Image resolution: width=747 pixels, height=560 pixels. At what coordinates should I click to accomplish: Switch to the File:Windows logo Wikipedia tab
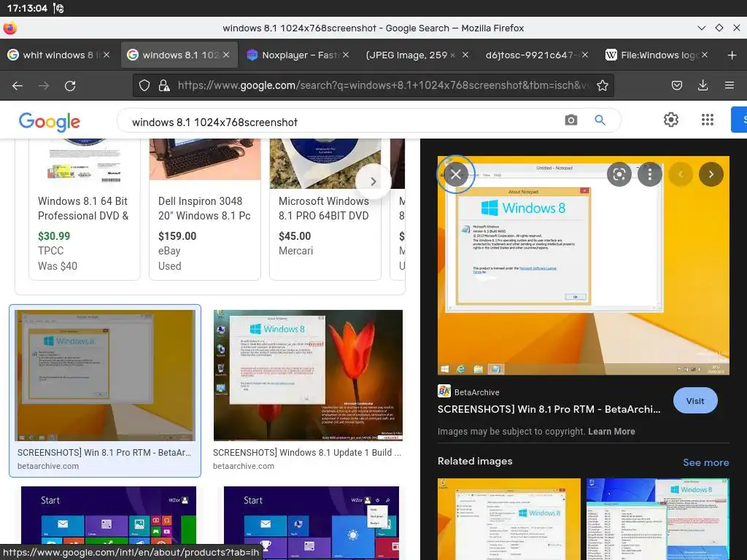point(657,55)
